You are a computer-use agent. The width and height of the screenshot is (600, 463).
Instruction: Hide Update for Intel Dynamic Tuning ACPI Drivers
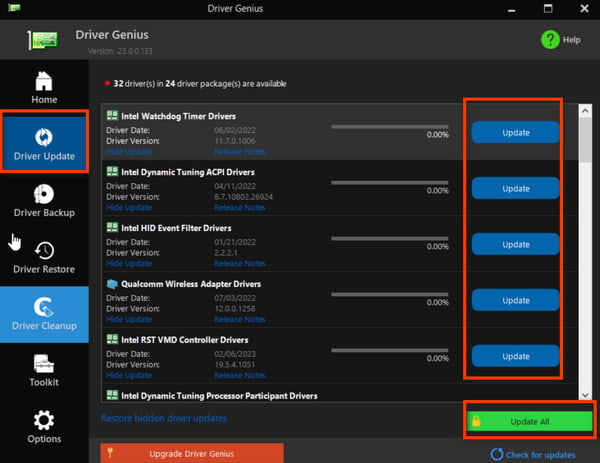pyautogui.click(x=129, y=207)
